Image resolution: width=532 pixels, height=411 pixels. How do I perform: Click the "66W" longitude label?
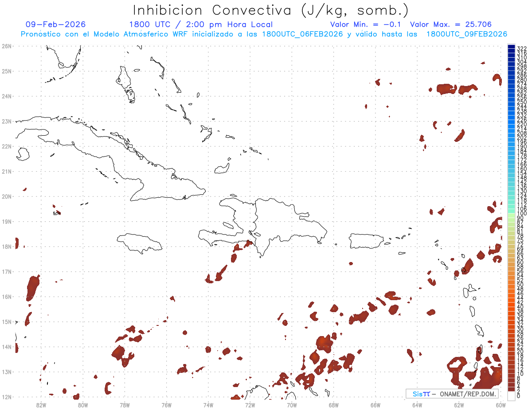click(376, 405)
